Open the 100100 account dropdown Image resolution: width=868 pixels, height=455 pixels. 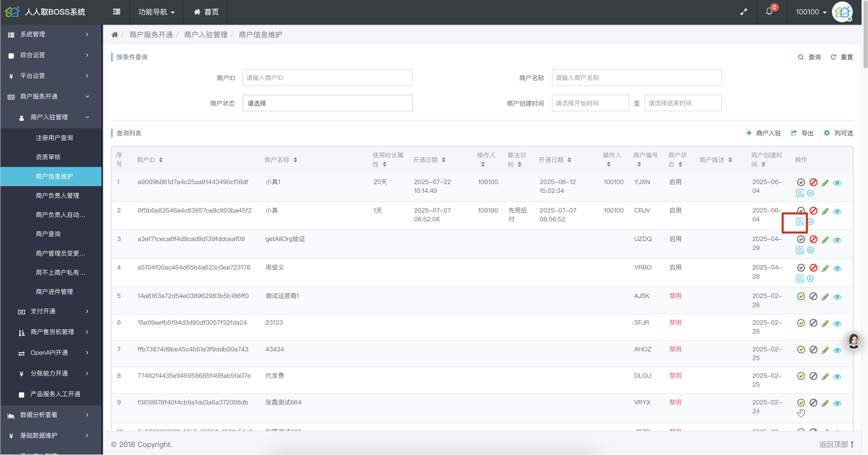point(811,12)
